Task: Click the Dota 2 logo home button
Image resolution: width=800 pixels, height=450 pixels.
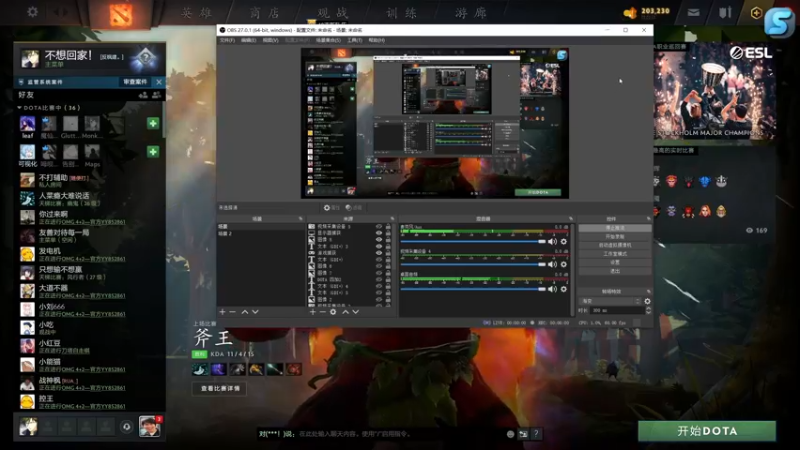Action: (x=121, y=14)
